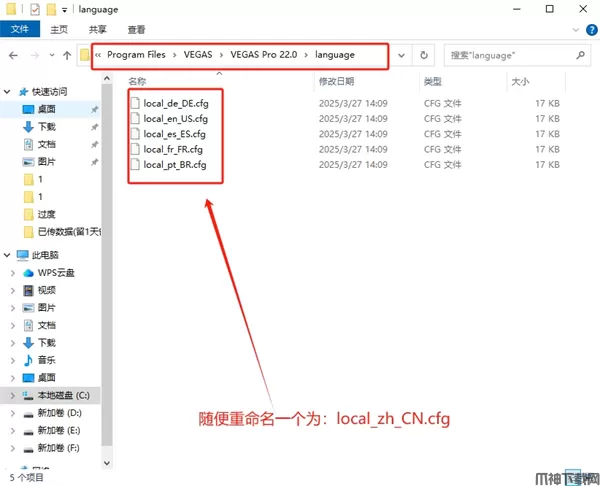Expand the 本地磁盘 (C:) node

pyautogui.click(x=13, y=395)
